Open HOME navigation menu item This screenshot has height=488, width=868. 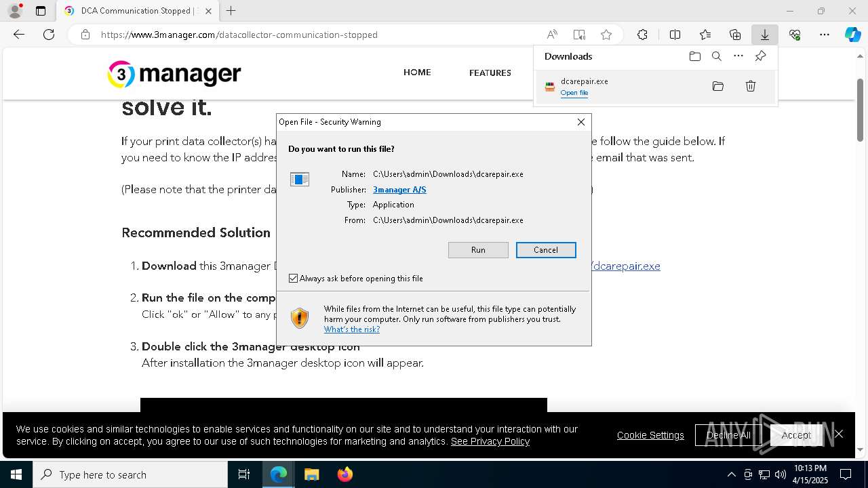pos(417,73)
